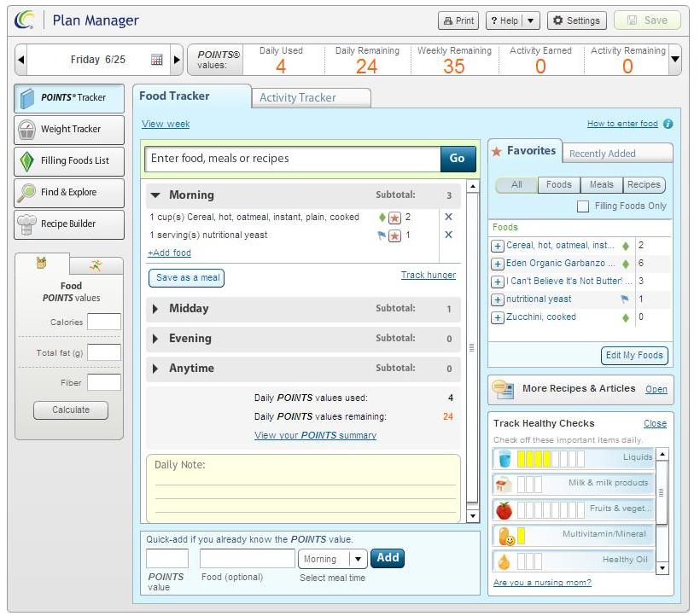Click the Fruits & vegetables apple icon
This screenshot has width=700, height=616.
(504, 510)
